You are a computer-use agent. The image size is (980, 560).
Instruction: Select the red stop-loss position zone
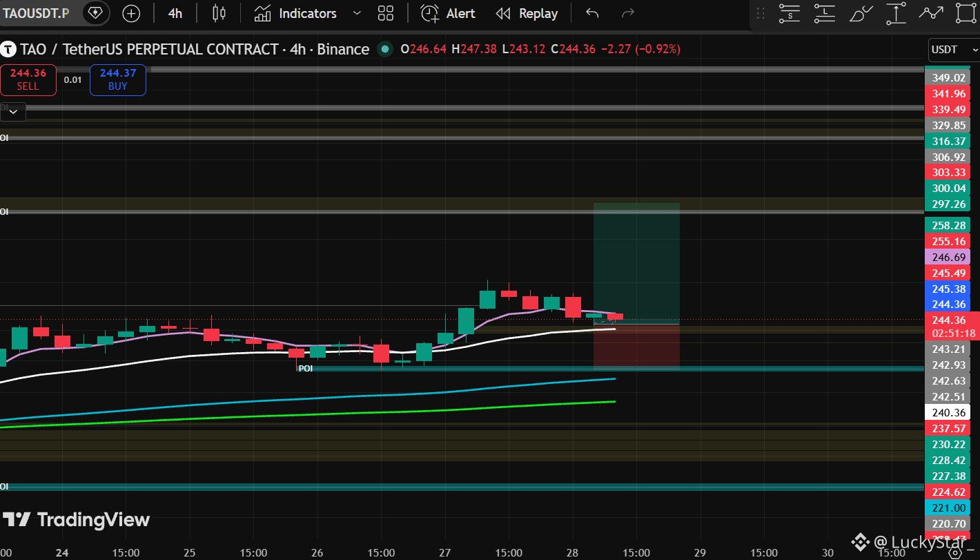tap(636, 346)
